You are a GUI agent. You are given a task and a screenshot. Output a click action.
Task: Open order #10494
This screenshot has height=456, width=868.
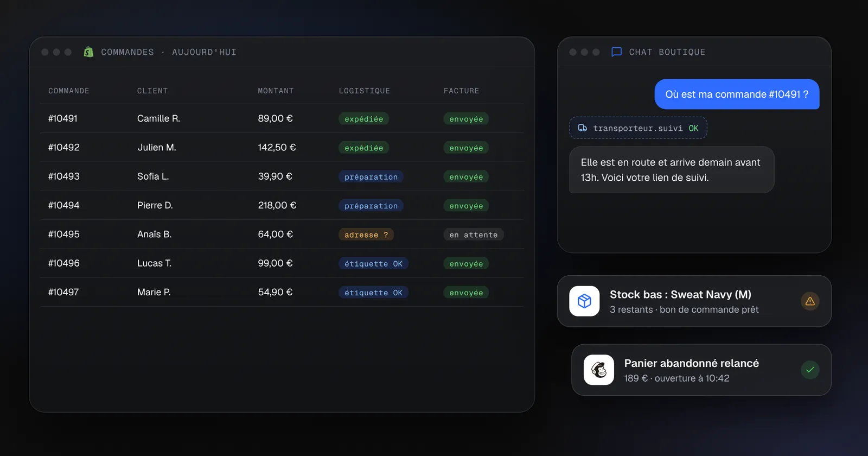tap(64, 205)
